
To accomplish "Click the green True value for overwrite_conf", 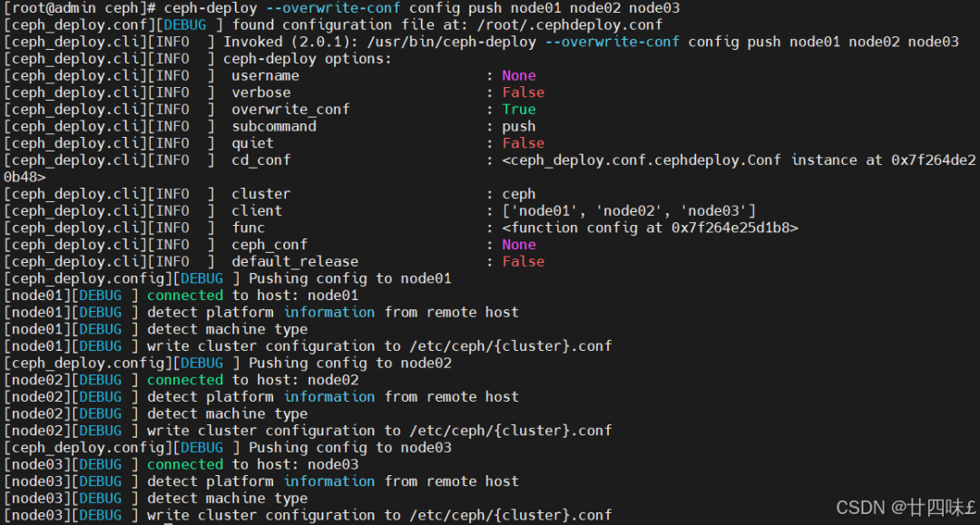I will tap(519, 109).
